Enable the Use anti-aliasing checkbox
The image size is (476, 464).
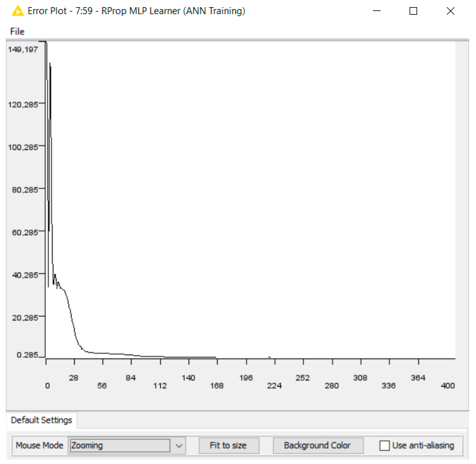click(384, 446)
